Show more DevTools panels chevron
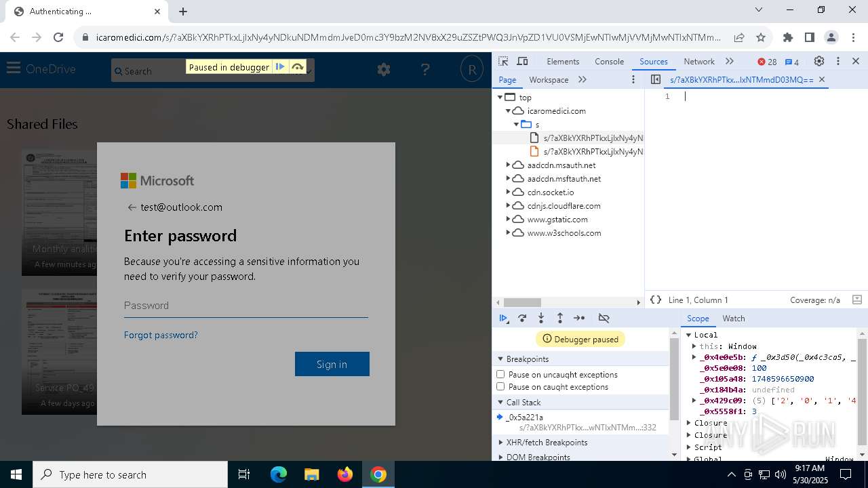Screen dimensions: 868x488 (730, 61)
